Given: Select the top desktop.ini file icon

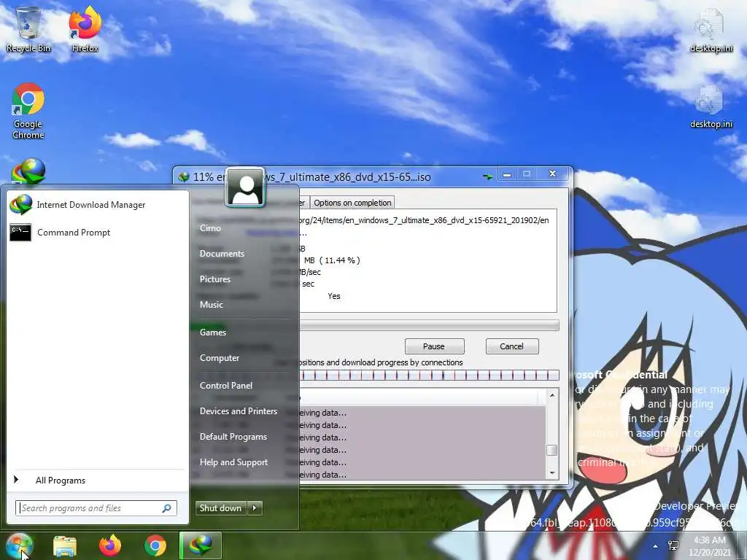Looking at the screenshot, I should pyautogui.click(x=711, y=31).
